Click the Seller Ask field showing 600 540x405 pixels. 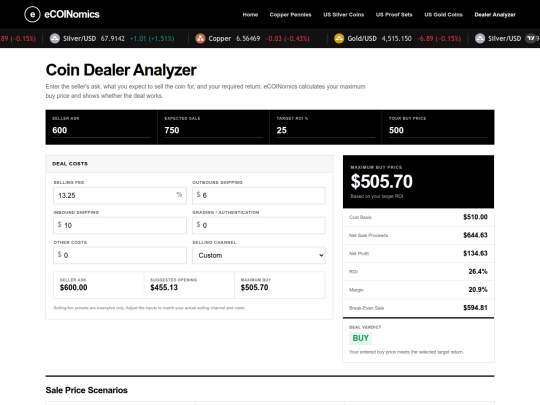(x=101, y=130)
